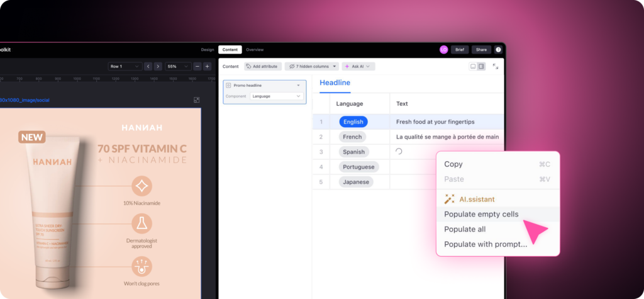The image size is (644, 299).
Task: Select the English language tag
Action: click(x=353, y=121)
